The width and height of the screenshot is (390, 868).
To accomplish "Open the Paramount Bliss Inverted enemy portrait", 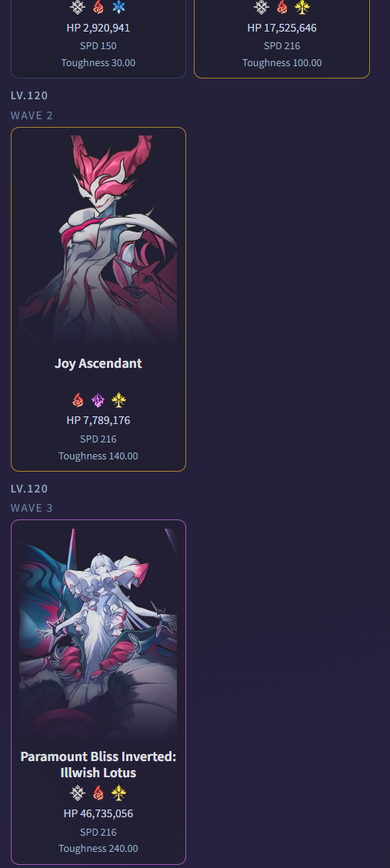I will 98,634.
